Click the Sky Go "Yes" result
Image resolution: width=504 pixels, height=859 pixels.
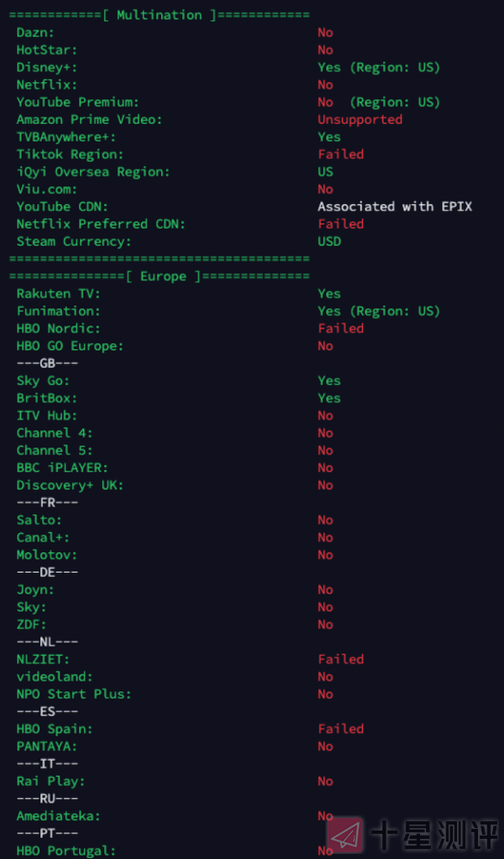329,381
